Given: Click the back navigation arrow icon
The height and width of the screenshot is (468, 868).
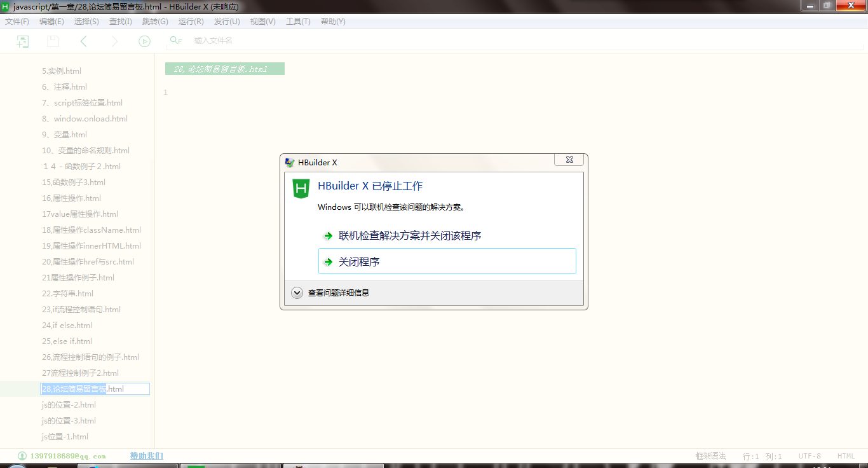Looking at the screenshot, I should (83, 41).
